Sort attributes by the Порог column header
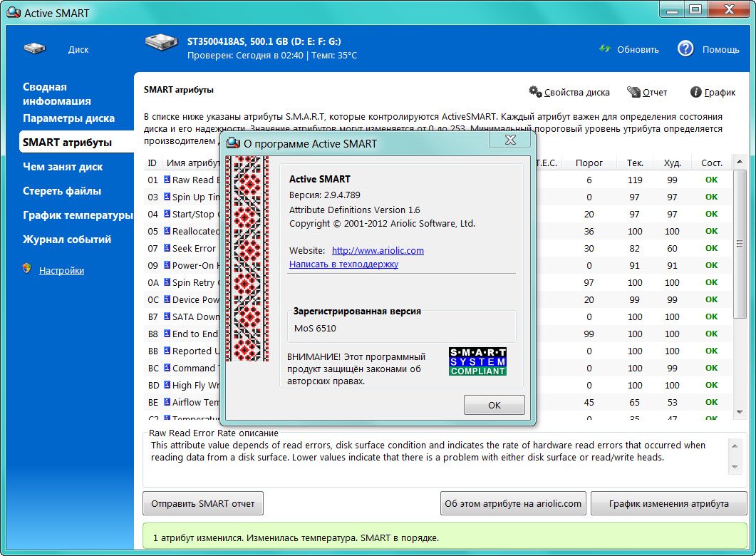Screen dimensions: 756x556 pyautogui.click(x=589, y=163)
